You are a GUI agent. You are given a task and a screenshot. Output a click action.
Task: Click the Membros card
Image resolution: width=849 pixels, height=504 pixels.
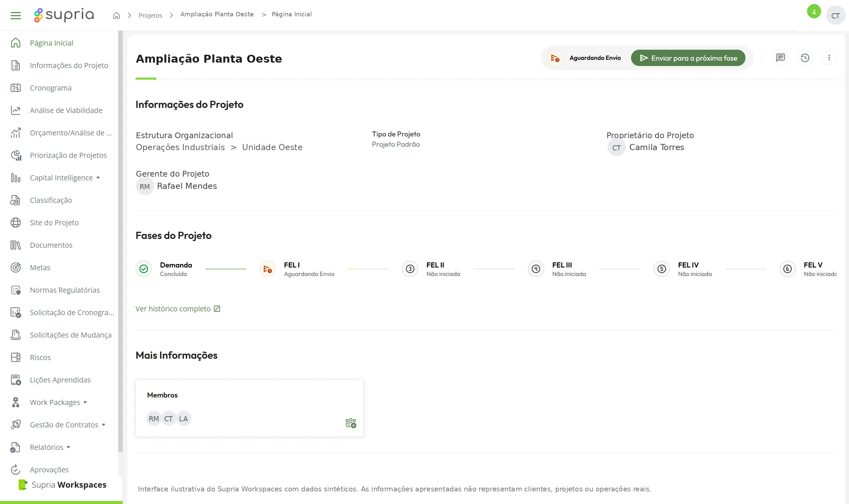(x=249, y=408)
